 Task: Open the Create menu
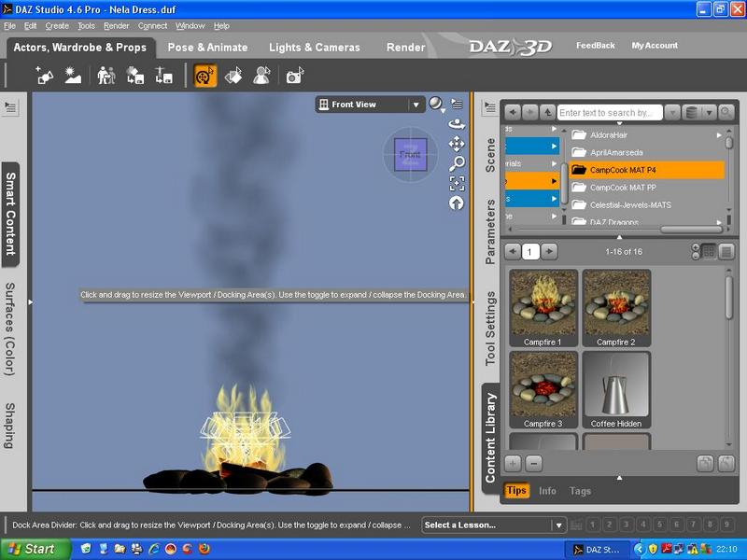(x=57, y=26)
